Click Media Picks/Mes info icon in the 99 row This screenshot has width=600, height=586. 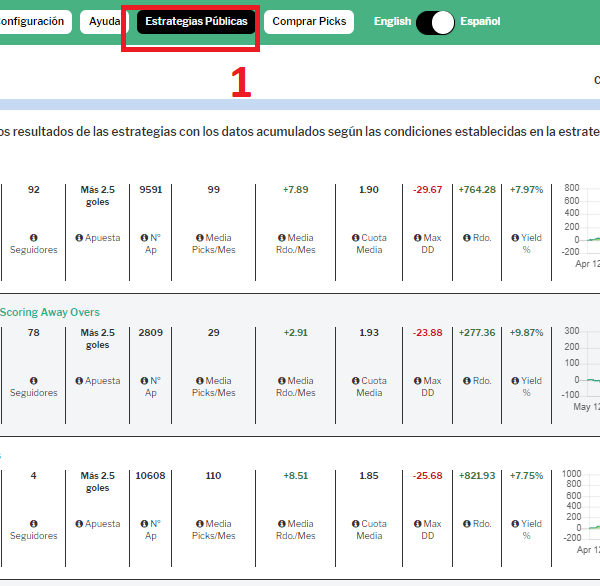coord(199,238)
